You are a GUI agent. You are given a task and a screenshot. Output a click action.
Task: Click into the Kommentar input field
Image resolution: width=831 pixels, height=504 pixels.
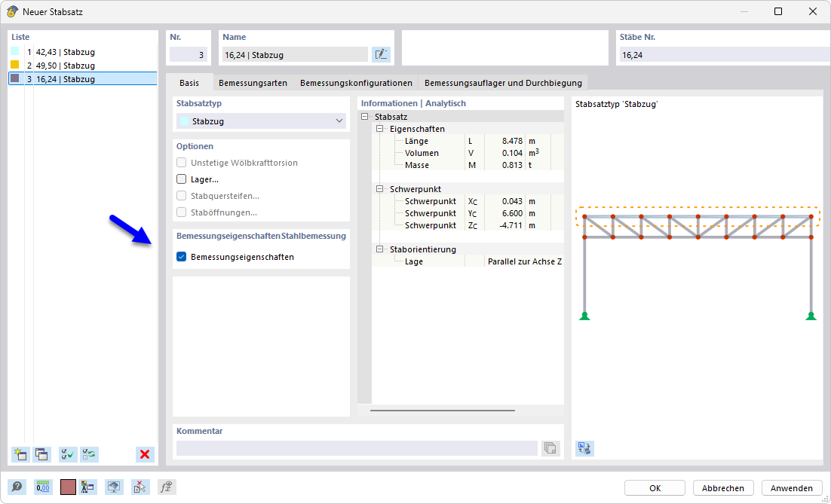point(357,448)
